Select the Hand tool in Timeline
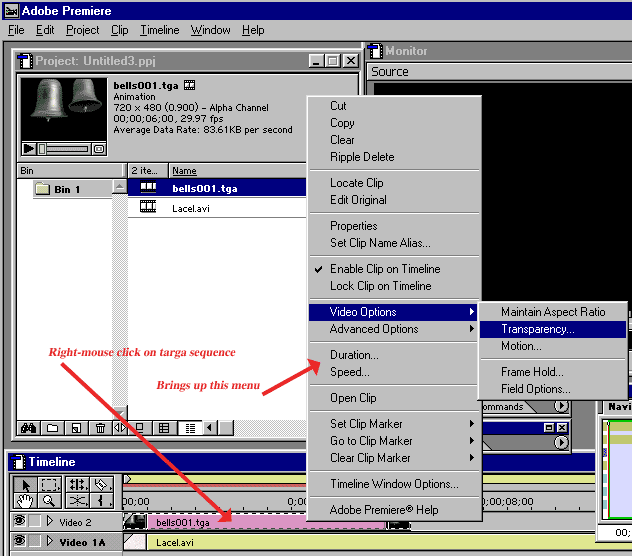632x556 pixels. [x=26, y=501]
